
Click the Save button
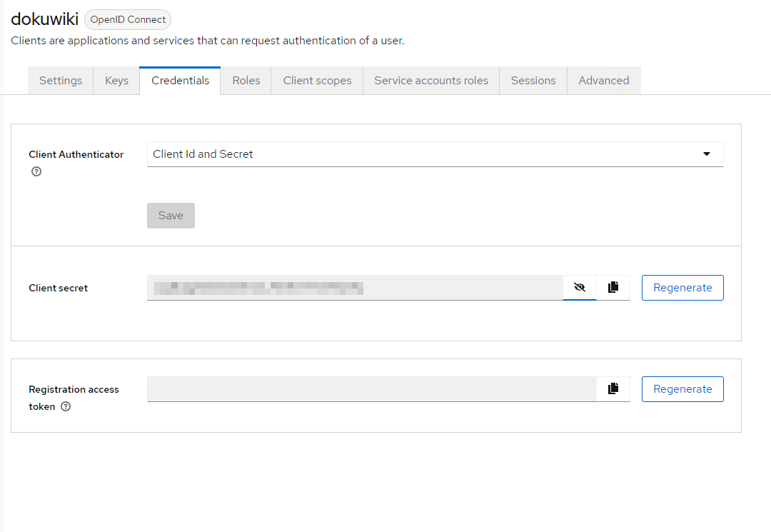click(171, 216)
